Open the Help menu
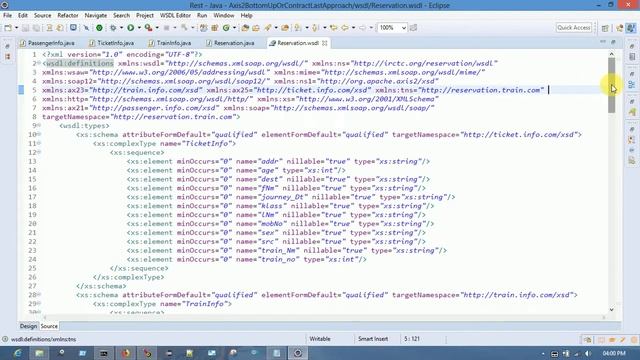The width and height of the screenshot is (640, 360). click(x=246, y=16)
